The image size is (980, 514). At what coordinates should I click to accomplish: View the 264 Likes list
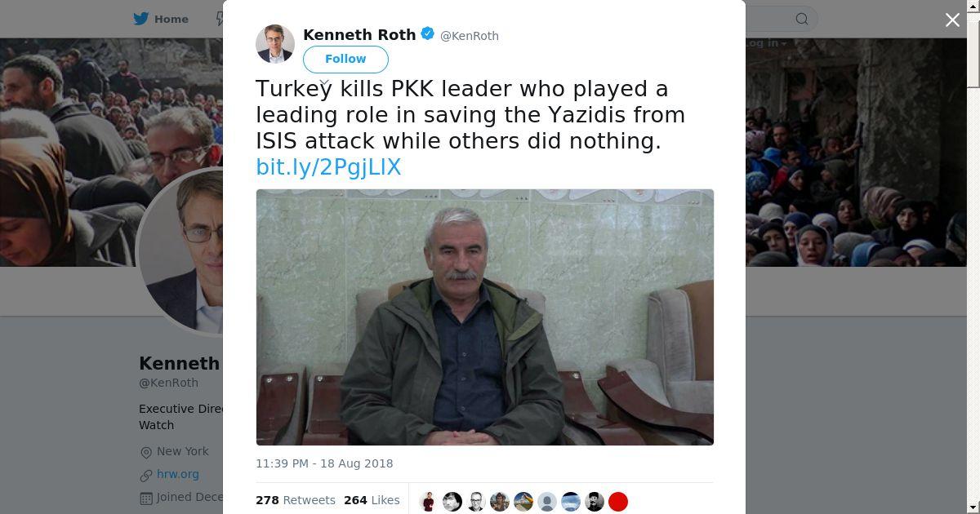point(372,500)
